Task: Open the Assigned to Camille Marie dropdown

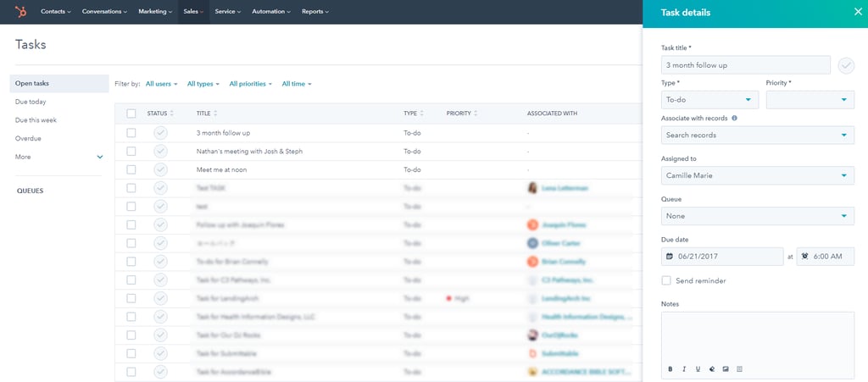Action: pos(757,175)
